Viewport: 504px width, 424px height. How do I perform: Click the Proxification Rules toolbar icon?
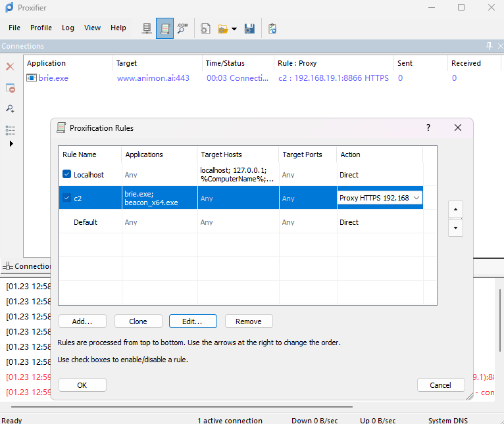164,28
